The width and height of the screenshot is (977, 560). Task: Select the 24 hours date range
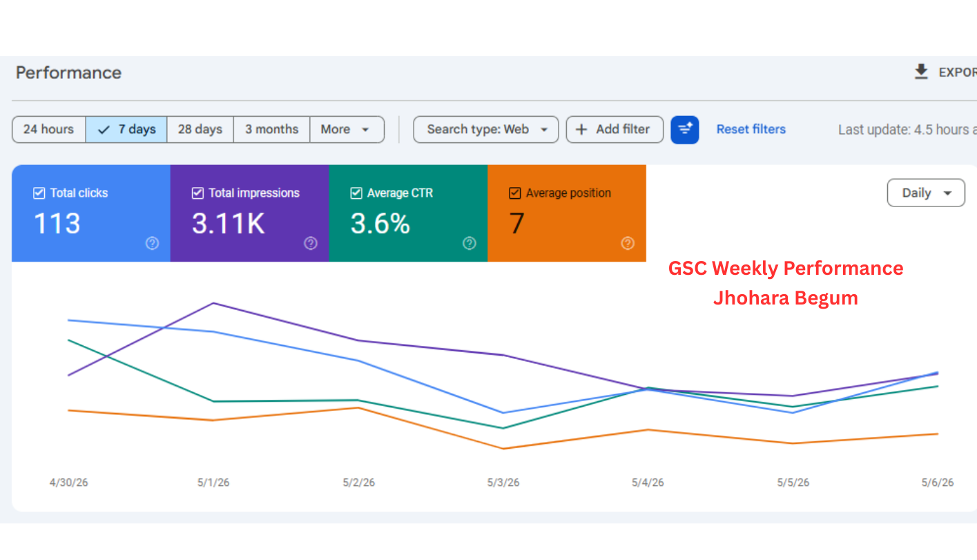(48, 129)
